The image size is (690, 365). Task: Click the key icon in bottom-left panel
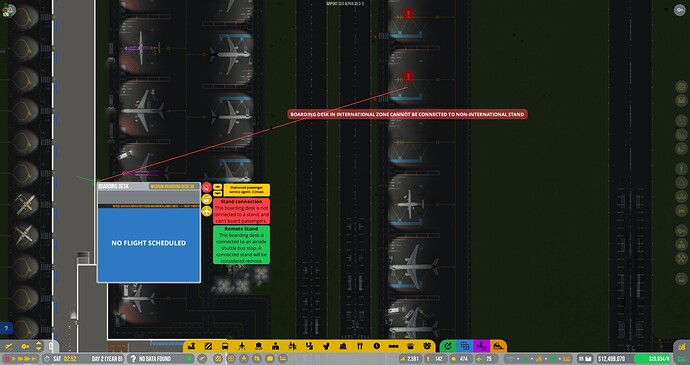25,347
